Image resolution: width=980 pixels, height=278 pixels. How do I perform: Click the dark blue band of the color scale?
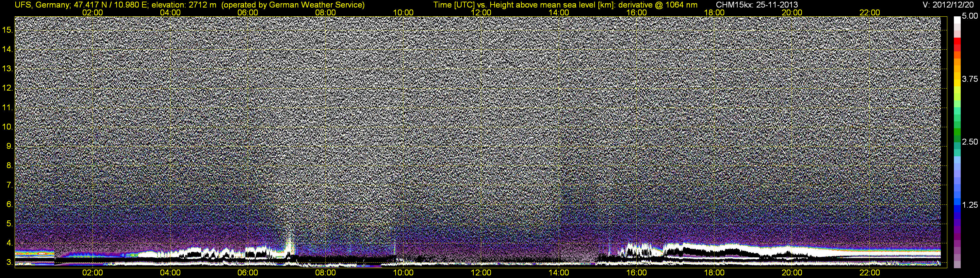tap(957, 216)
